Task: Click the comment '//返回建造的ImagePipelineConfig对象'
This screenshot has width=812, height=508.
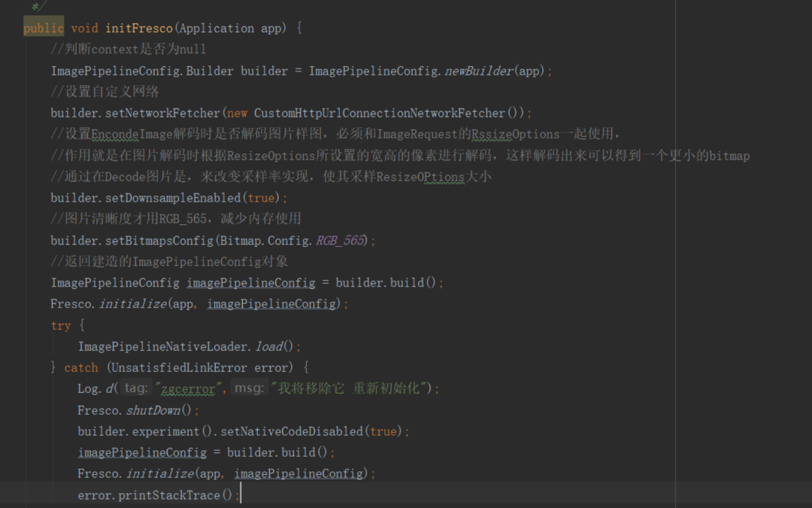Action: [x=169, y=261]
